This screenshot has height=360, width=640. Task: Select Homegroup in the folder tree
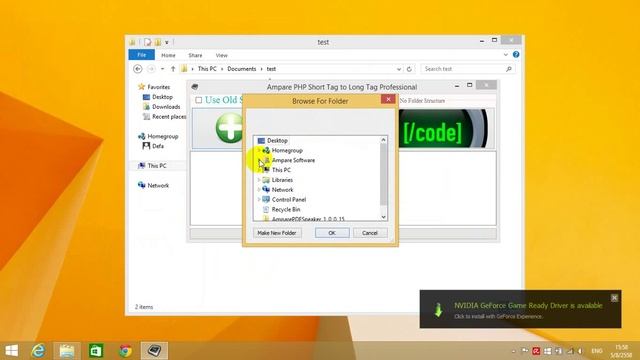287,150
